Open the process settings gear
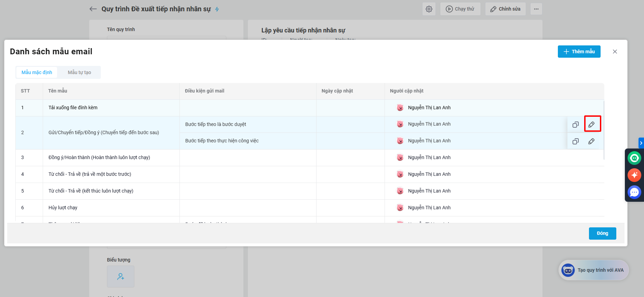The width and height of the screenshot is (644, 297). [x=429, y=9]
